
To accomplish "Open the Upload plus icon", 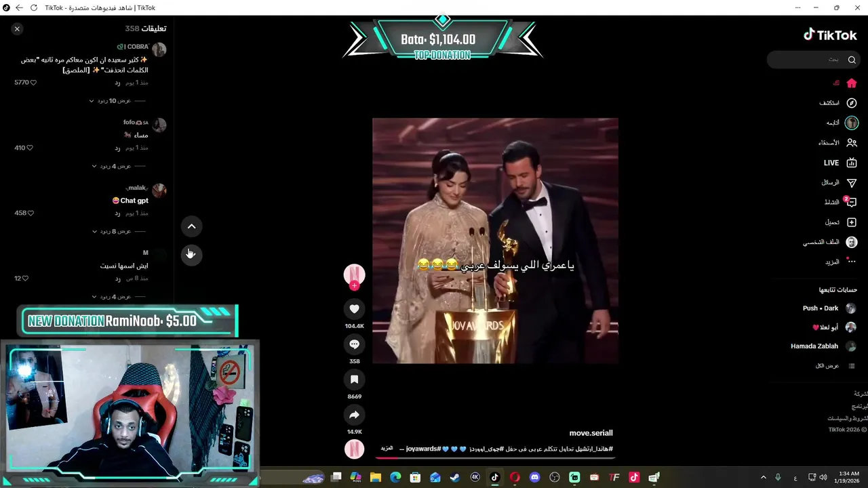I will [852, 222].
